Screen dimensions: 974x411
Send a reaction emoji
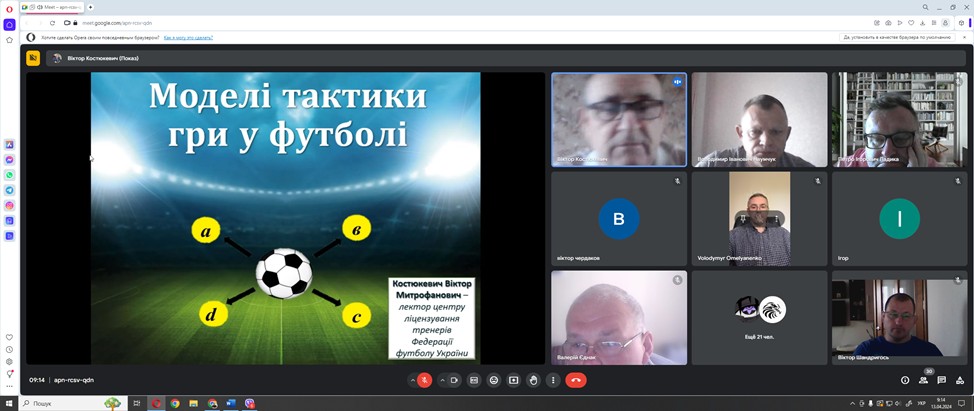(x=493, y=380)
